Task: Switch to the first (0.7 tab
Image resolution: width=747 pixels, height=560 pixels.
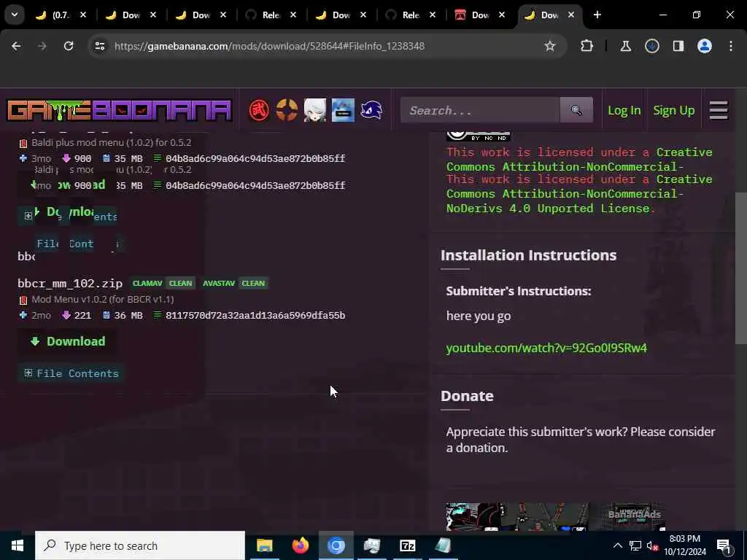Action: click(x=61, y=15)
